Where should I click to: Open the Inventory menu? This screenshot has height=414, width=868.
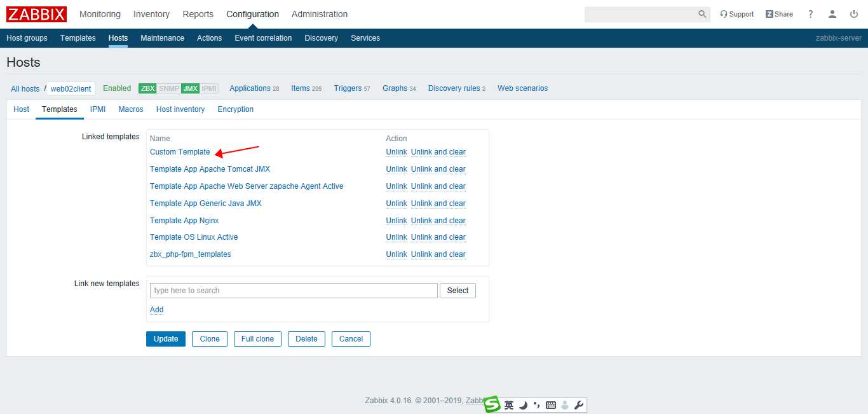151,14
